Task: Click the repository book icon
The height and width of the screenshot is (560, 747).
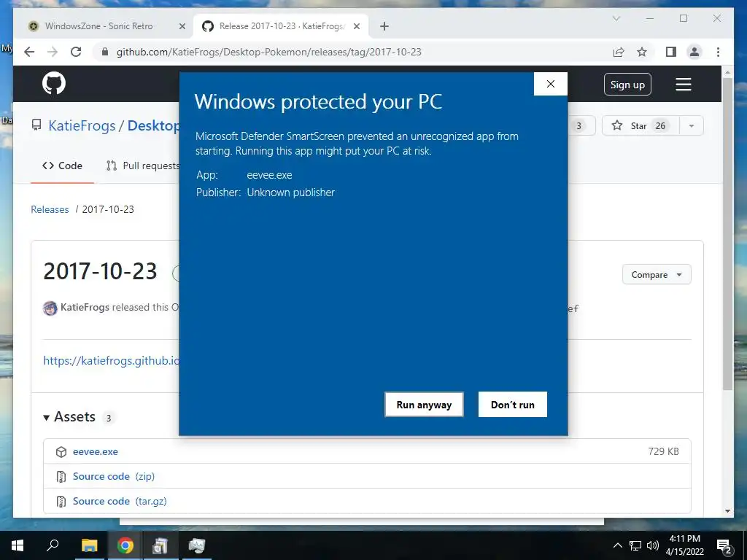Action: pos(36,125)
